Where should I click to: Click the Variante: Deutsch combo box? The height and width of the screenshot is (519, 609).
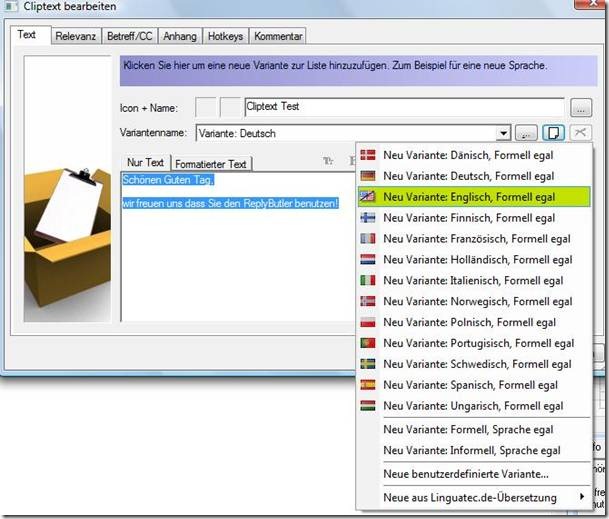point(353,133)
